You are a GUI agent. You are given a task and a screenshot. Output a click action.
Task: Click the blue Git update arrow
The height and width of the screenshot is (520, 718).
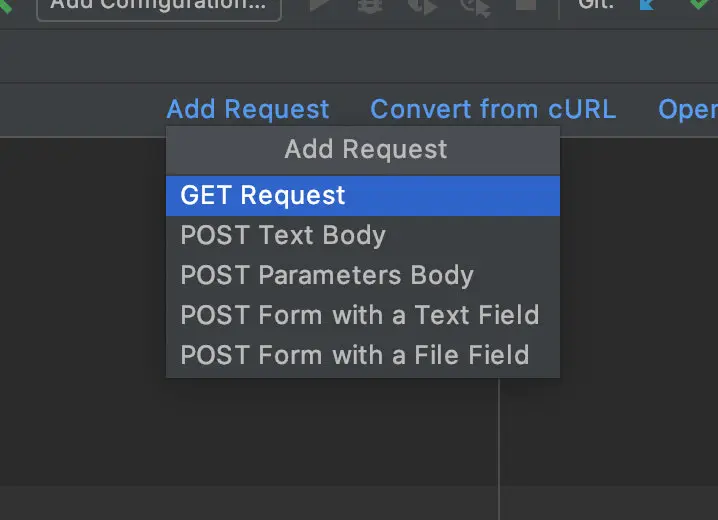pyautogui.click(x=647, y=5)
